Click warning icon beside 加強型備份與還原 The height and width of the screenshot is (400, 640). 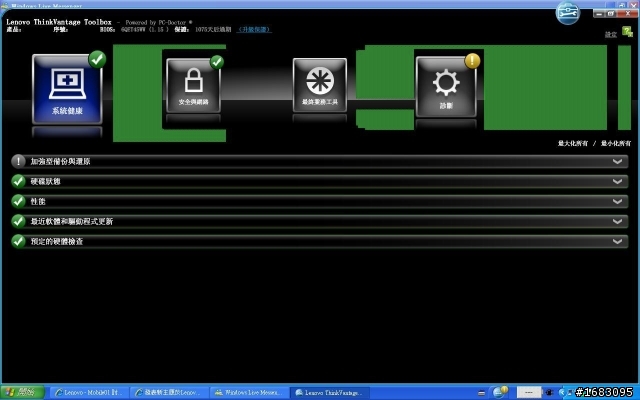18,161
